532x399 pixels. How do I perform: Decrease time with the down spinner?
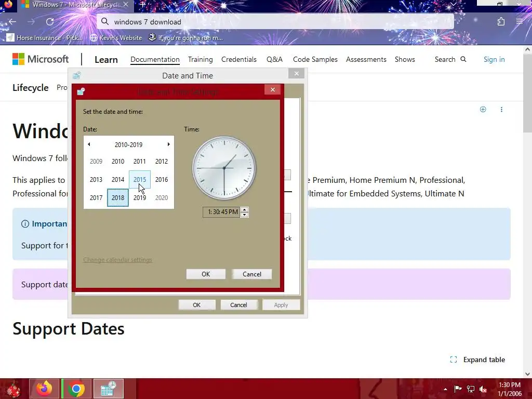pyautogui.click(x=244, y=215)
